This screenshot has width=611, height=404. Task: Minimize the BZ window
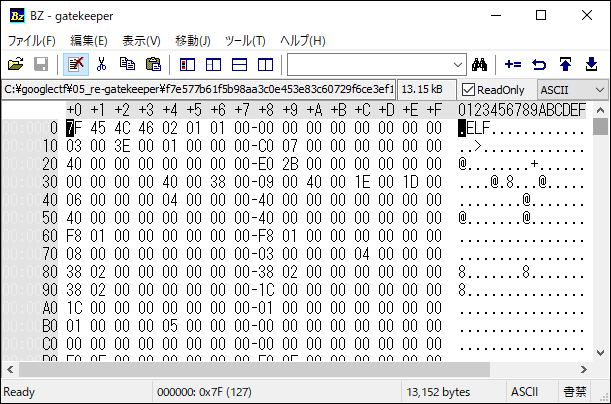496,16
